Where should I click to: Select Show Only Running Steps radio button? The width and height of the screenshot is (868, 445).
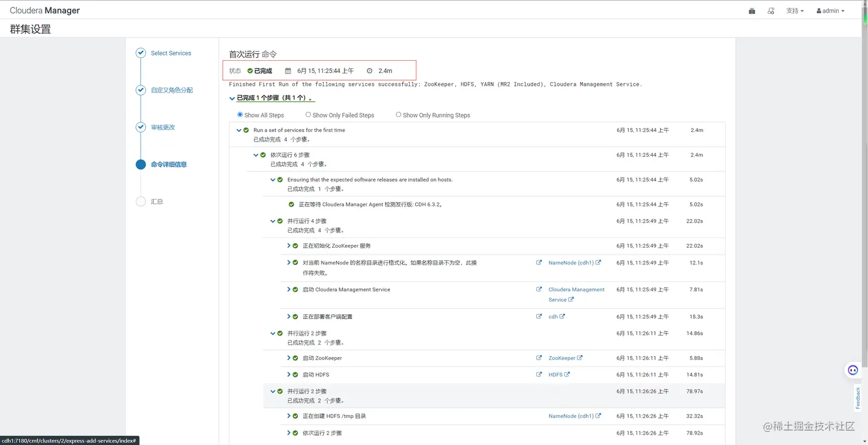tap(398, 115)
